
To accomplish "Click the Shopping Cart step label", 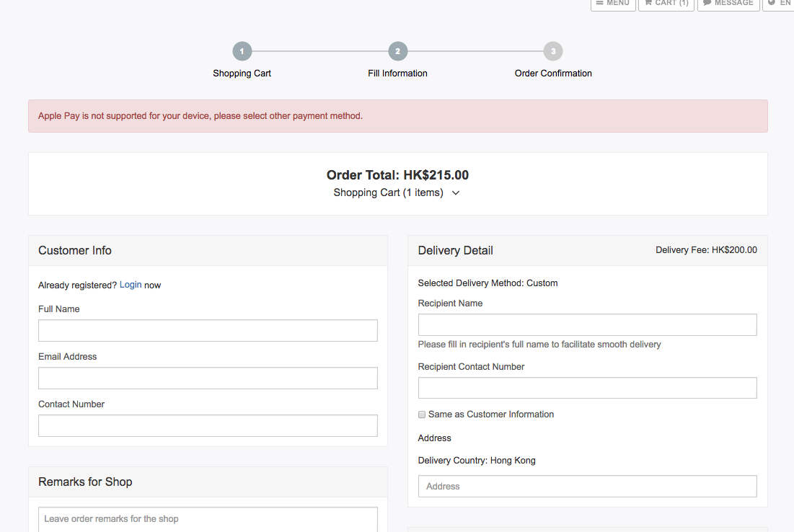I will point(242,74).
